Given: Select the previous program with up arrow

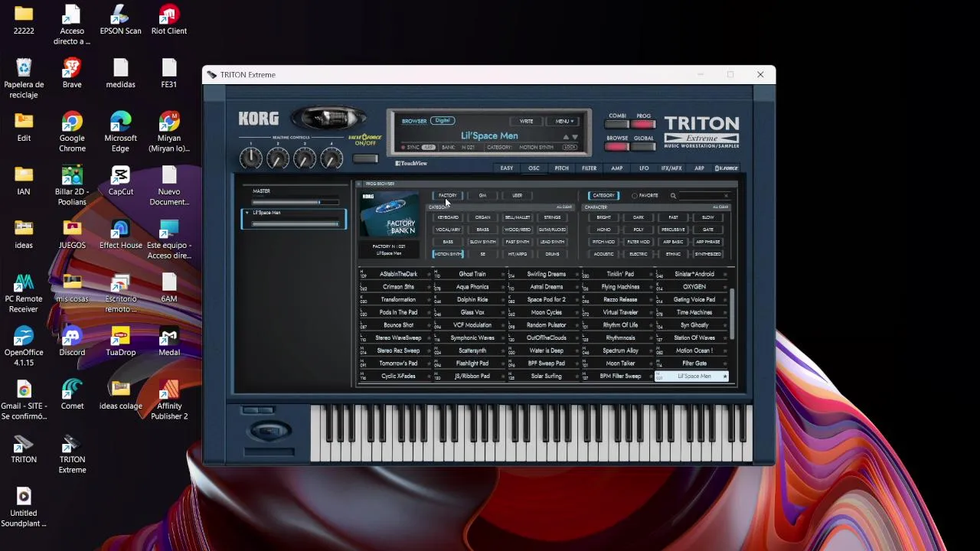Looking at the screenshot, I should (x=567, y=137).
